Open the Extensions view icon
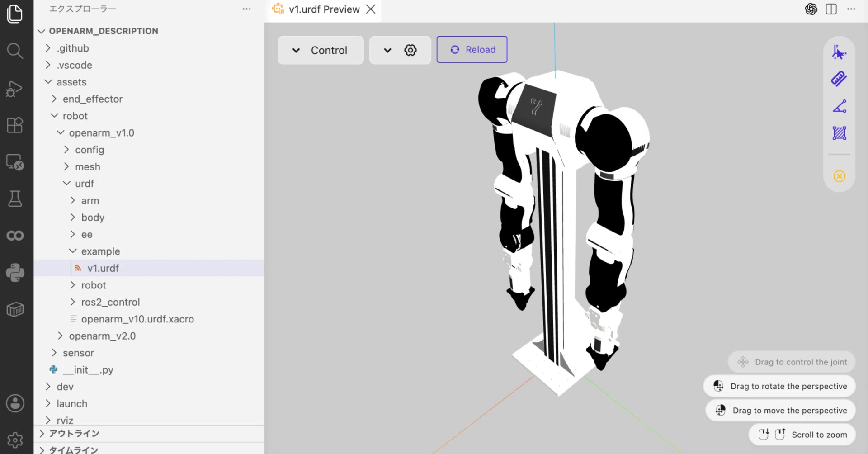This screenshot has width=868, height=454. (x=15, y=125)
